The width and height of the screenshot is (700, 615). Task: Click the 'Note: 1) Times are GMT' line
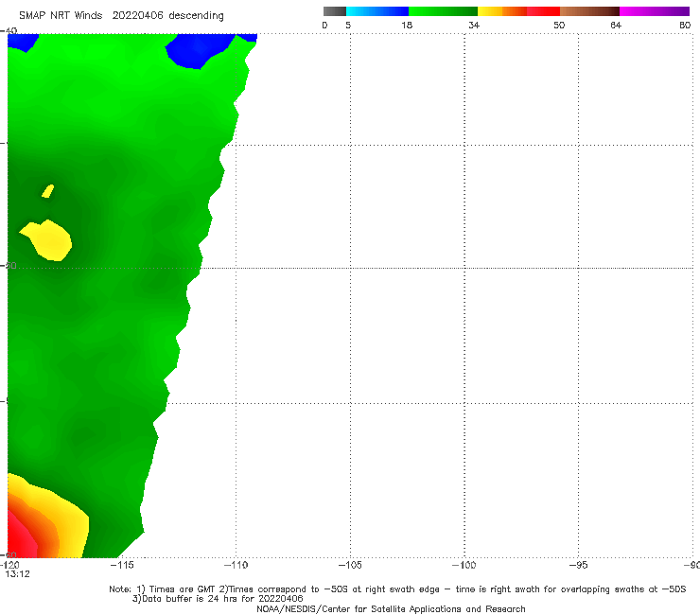(x=397, y=589)
